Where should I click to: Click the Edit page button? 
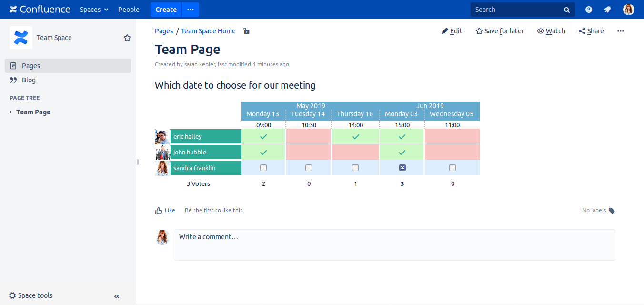tap(452, 31)
